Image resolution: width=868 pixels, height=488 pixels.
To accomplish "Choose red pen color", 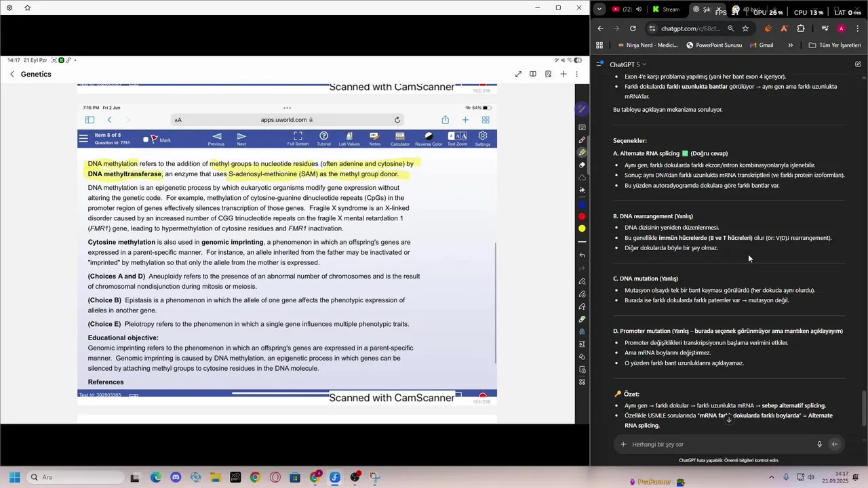I will click(582, 216).
